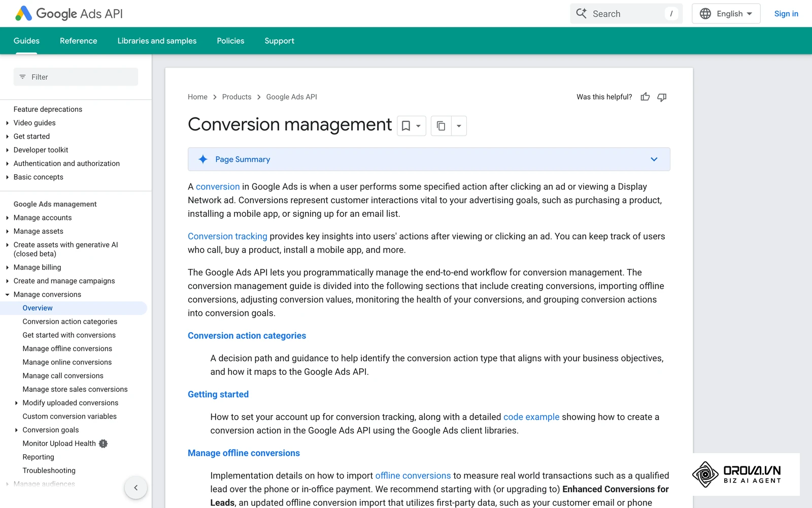Click the Google Ads API logo
The width and height of the screenshot is (812, 508).
click(69, 14)
